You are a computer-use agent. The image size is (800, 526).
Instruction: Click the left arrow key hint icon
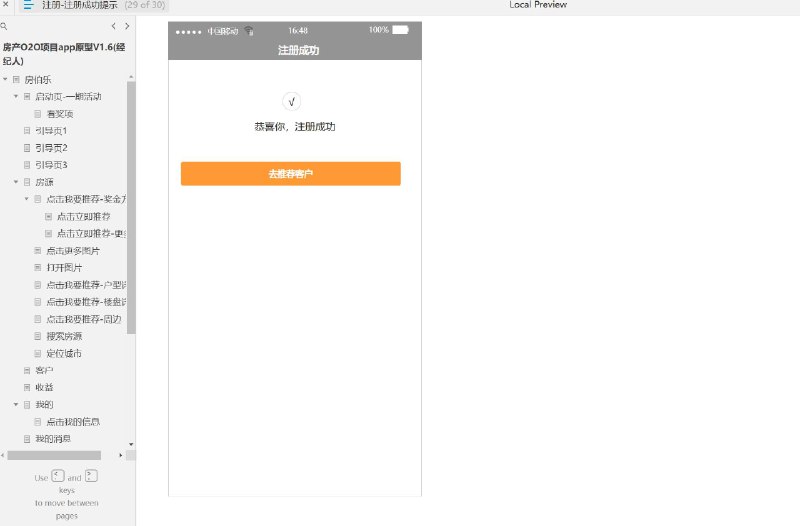click(x=58, y=476)
